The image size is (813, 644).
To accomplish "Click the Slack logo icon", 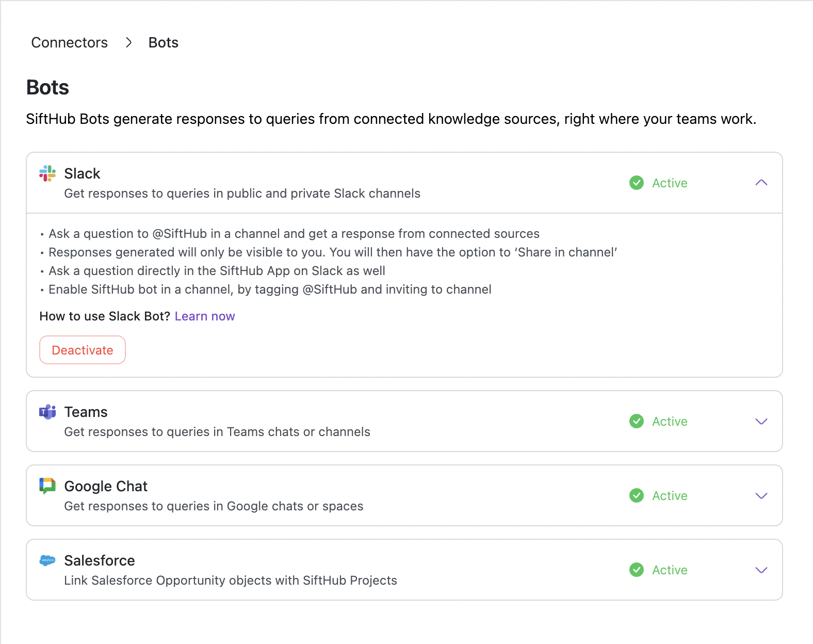I will [47, 173].
